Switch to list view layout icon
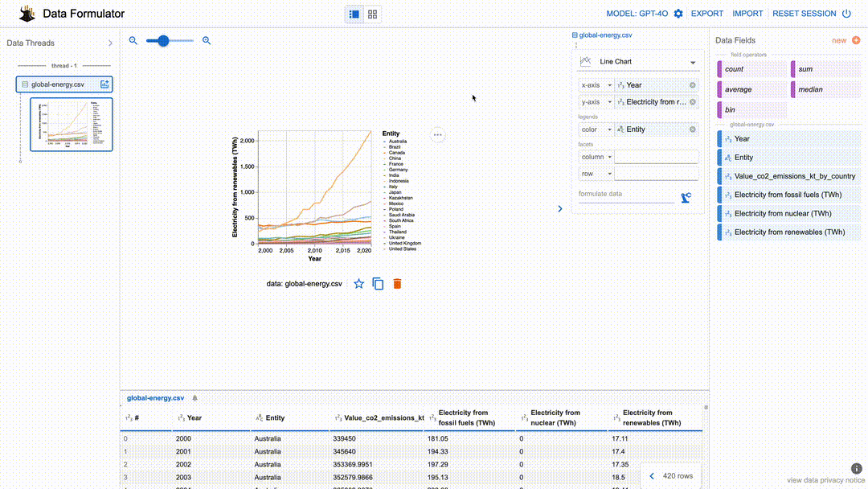Screen dimensions: 868x489 pos(354,14)
